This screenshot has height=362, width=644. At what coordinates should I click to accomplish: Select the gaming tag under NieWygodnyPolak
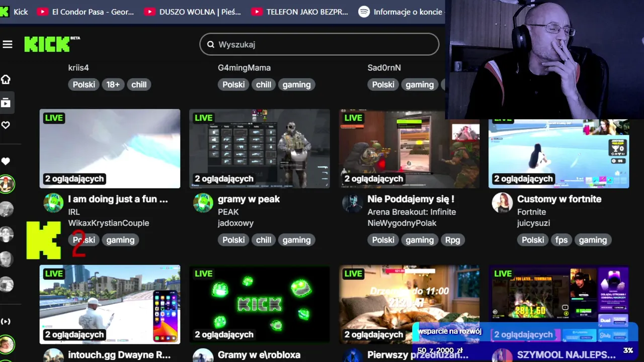tap(420, 240)
